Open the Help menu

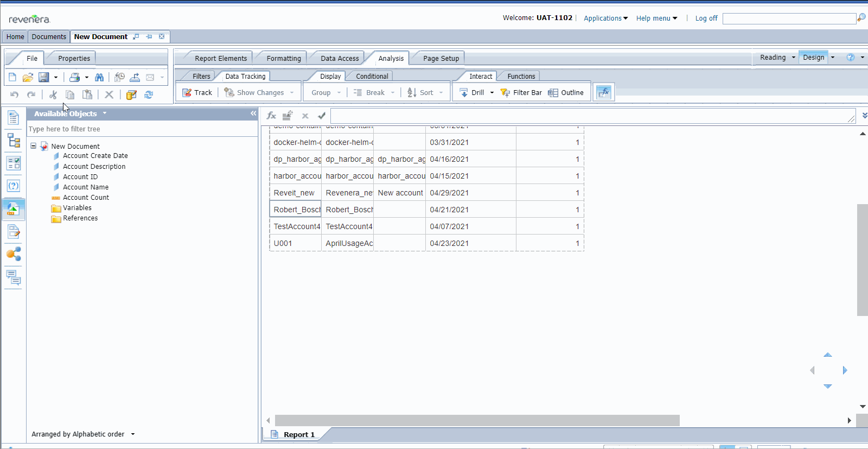pos(656,18)
